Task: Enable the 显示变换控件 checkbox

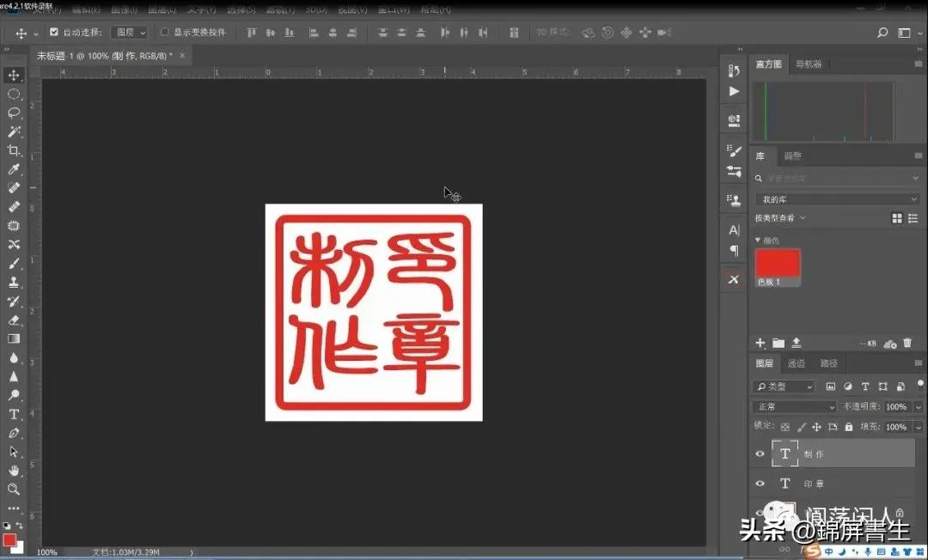Action: 163,32
